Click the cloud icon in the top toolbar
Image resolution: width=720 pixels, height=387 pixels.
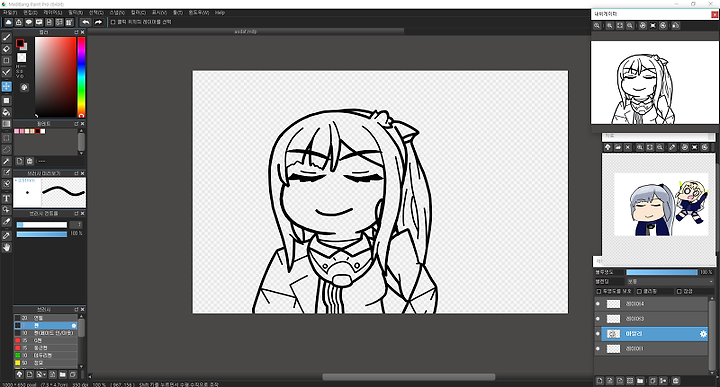tap(8, 22)
